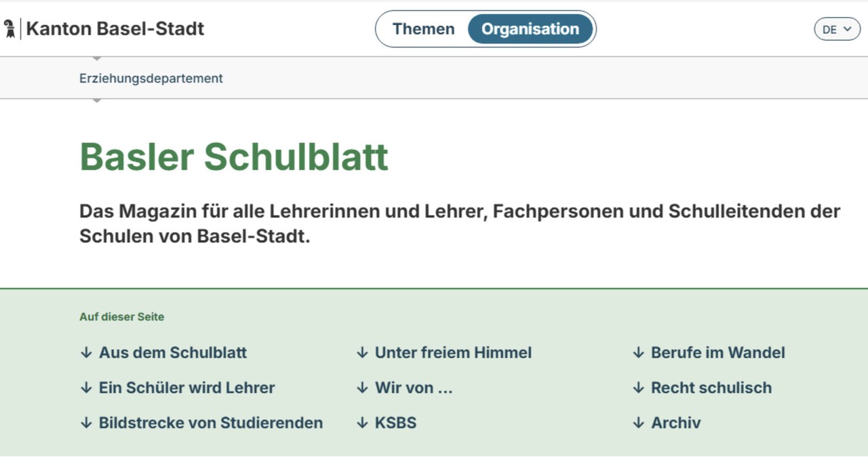Switch to the Themen toggle option
This screenshot has height=461, width=868.
[423, 29]
